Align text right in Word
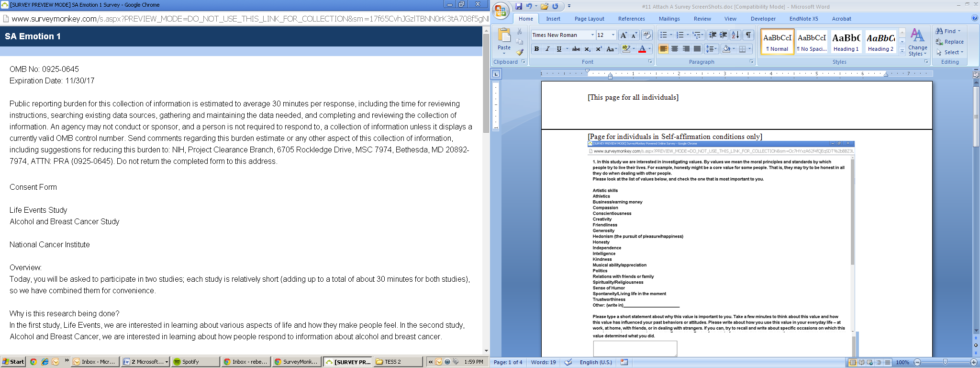 (686, 49)
